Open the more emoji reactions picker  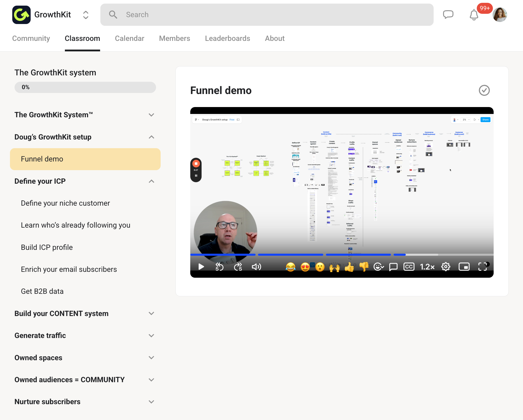(379, 267)
